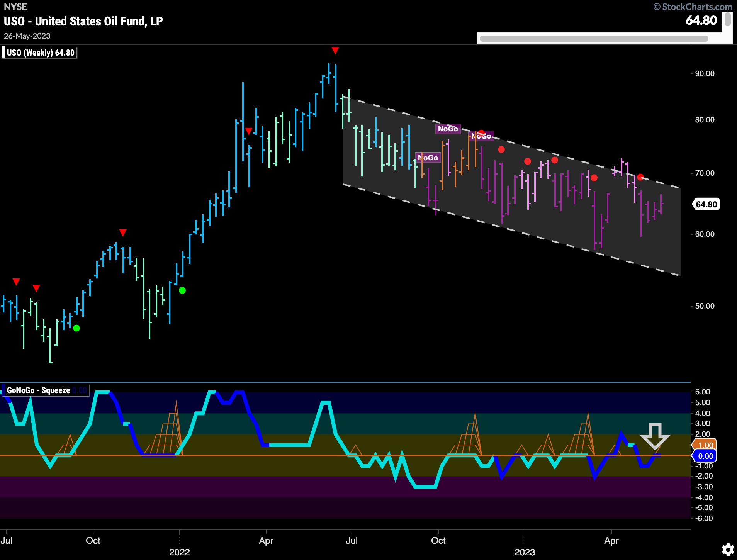Click the lowest green dot near 2021 lows
The image size is (737, 560).
(x=76, y=328)
